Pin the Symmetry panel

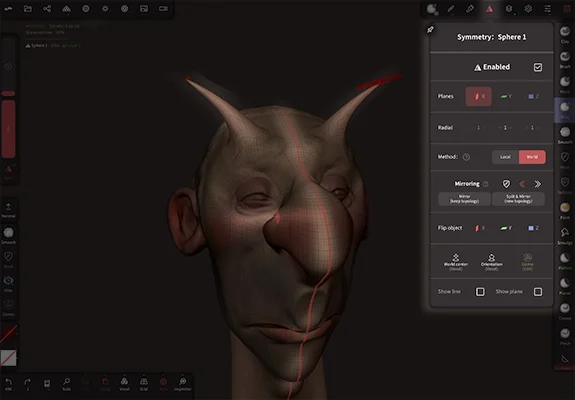[431, 30]
